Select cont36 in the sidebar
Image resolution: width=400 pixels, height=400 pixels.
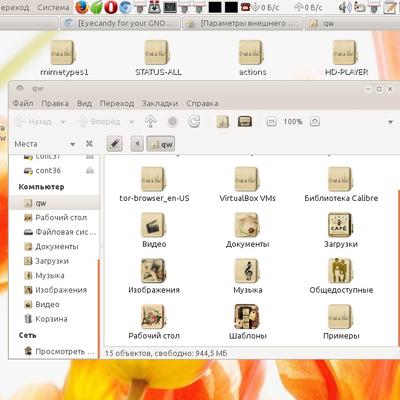tap(48, 171)
